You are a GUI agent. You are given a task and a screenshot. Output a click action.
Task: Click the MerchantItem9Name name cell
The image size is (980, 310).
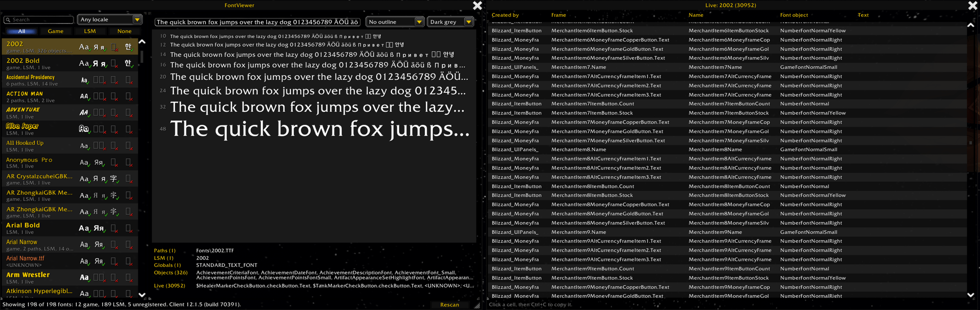(x=715, y=232)
